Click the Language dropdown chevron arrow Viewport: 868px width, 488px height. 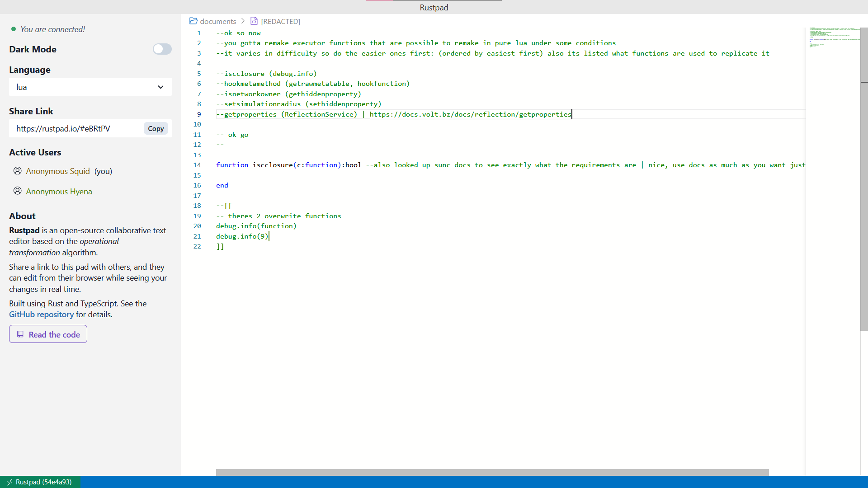[160, 87]
